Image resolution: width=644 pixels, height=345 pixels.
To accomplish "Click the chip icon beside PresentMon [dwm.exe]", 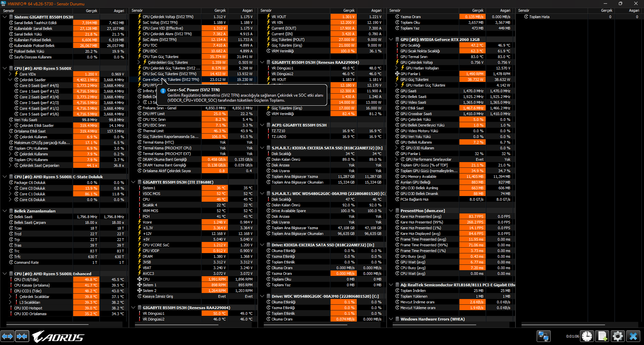I will click(x=397, y=211).
